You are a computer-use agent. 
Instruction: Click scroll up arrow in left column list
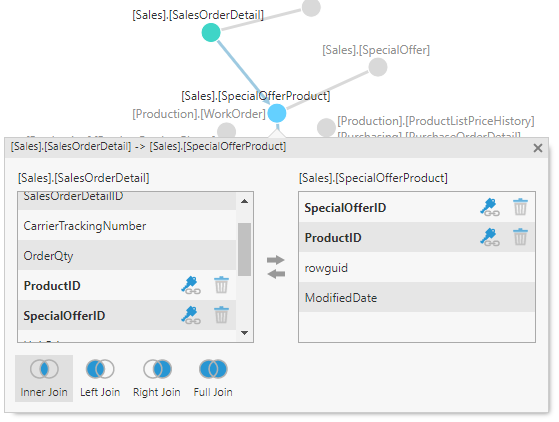244,201
